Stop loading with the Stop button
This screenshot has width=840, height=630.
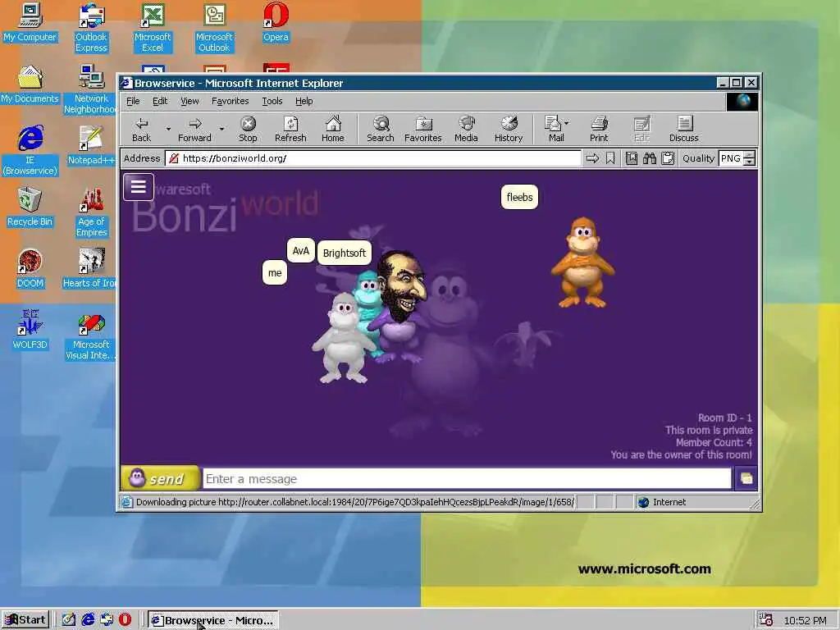[248, 129]
